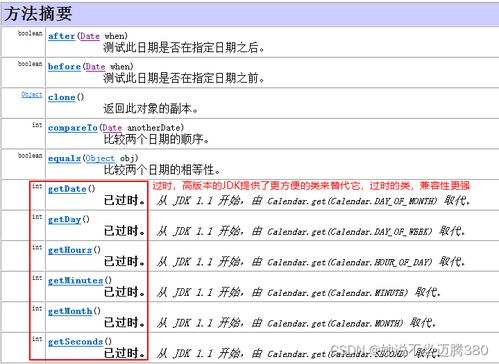Viewport: 499px width, 364px height.
Task: Click Calendar.HOUR_OF_DAY replacement text
Action: coord(349,262)
